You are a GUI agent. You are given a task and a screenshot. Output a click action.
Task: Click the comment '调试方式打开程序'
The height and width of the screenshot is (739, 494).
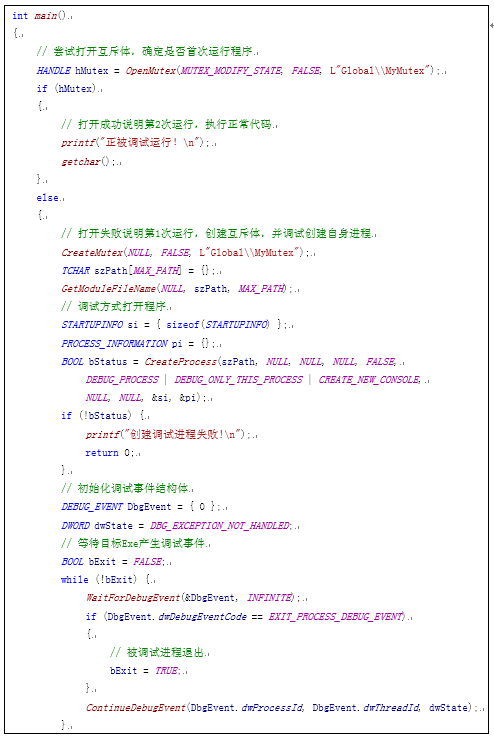pyautogui.click(x=114, y=306)
